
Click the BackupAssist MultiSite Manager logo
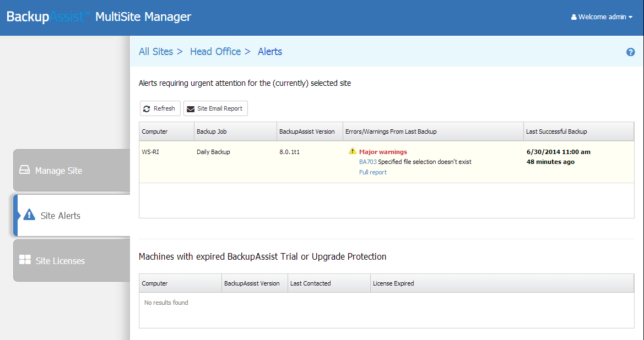point(99,17)
